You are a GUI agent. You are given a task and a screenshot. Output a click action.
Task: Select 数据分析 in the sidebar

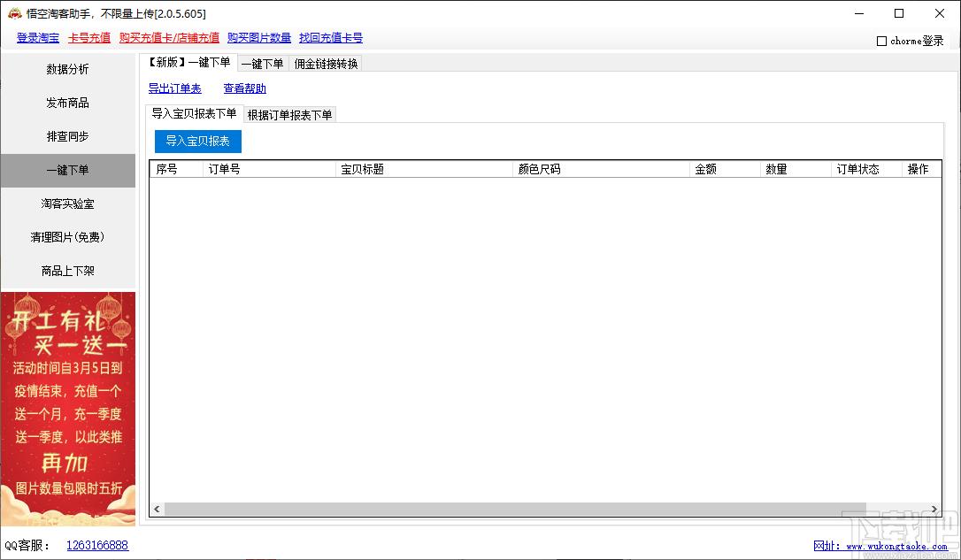click(68, 69)
